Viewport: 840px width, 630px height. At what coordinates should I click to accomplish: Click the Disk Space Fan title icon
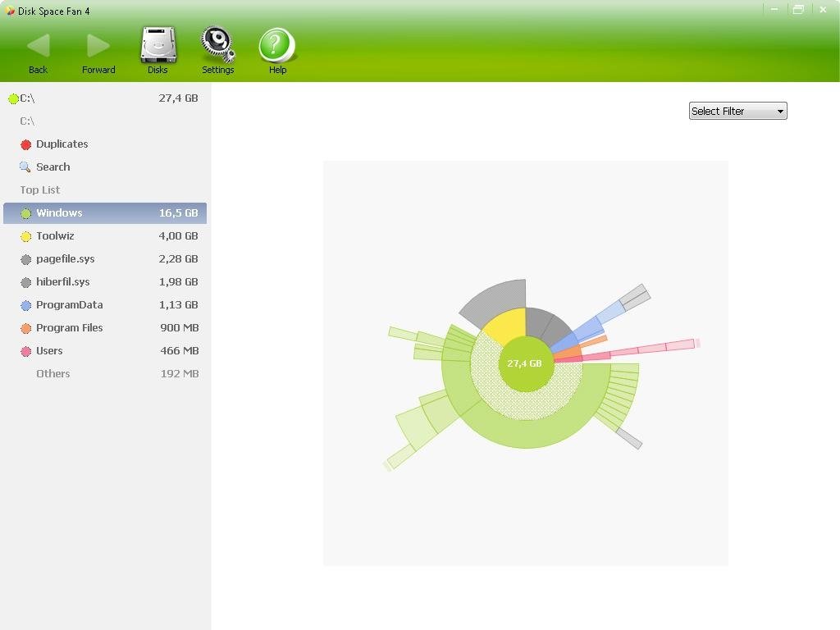pyautogui.click(x=9, y=11)
